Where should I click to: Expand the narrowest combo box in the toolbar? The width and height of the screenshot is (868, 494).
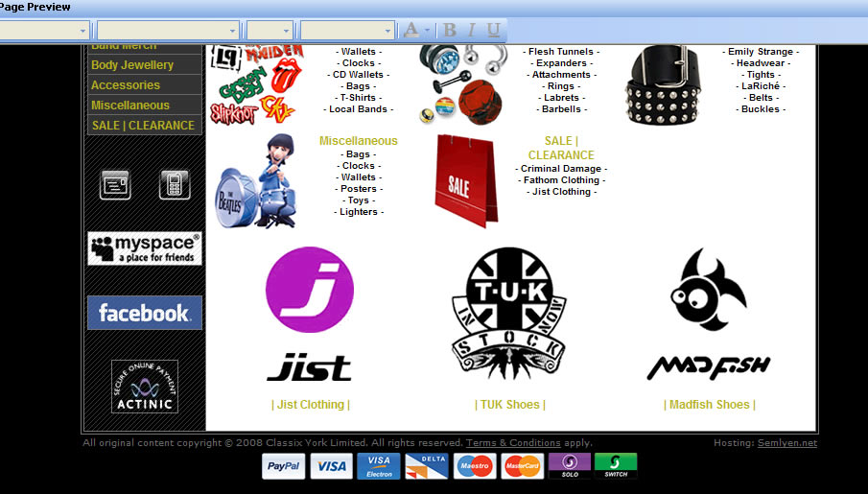coord(286,30)
